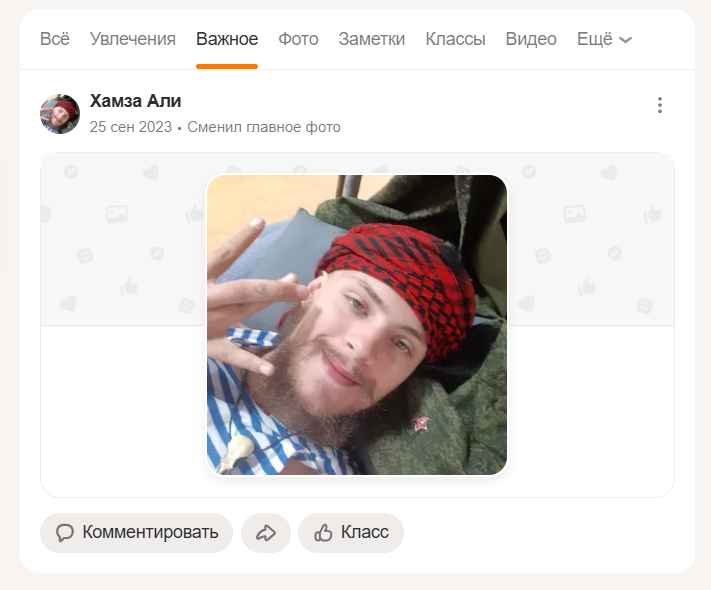The width and height of the screenshot is (711, 590).
Task: Open the profile name Хамза Али
Action: click(x=136, y=101)
